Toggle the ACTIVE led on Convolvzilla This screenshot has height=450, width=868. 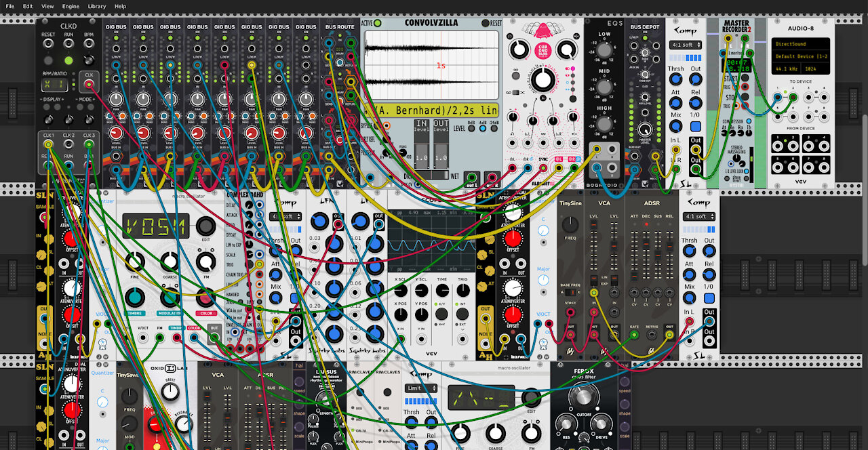click(x=377, y=23)
